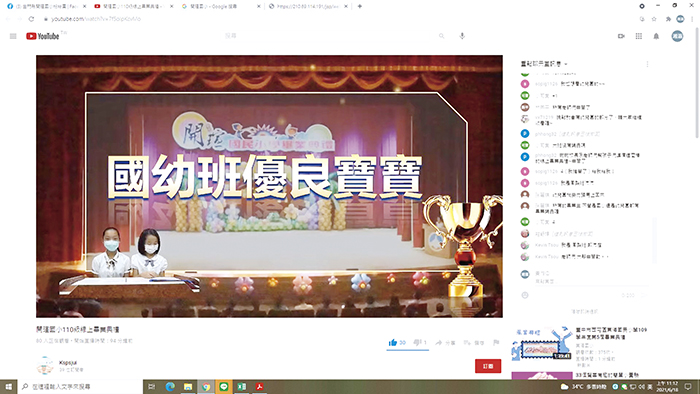Open the emoji picker in chat
This screenshot has height=394, width=700.
(x=525, y=295)
